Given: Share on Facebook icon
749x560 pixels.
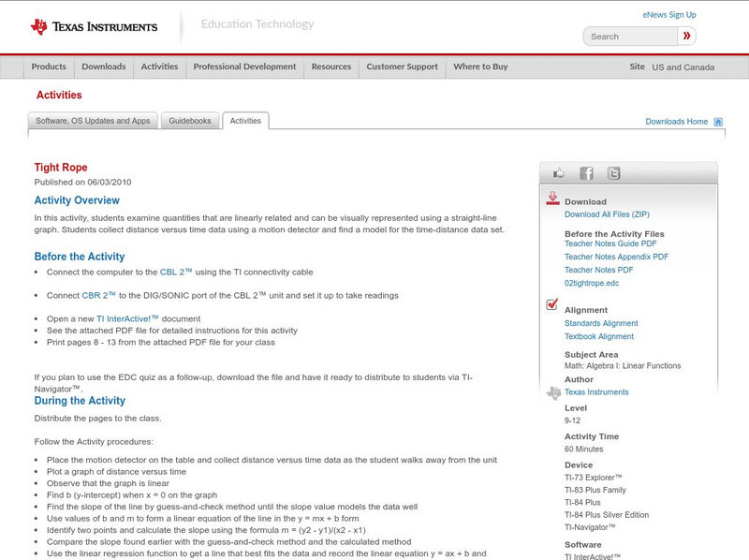Looking at the screenshot, I should coord(586,173).
